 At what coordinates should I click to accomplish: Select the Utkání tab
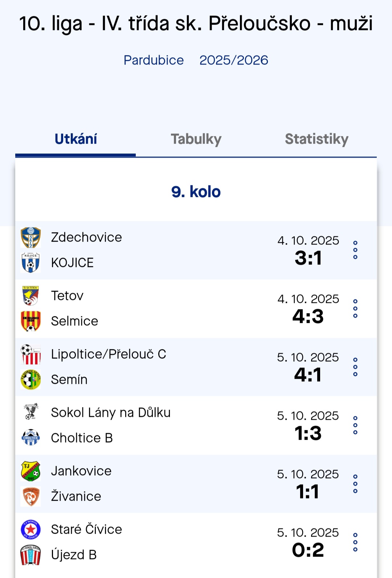click(76, 139)
